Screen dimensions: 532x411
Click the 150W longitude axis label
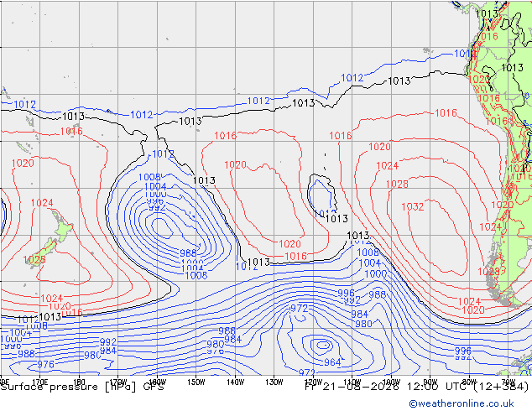tap(196, 382)
